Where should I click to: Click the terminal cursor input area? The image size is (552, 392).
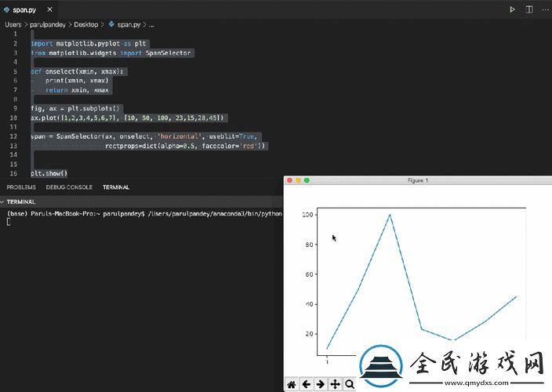tap(9, 222)
